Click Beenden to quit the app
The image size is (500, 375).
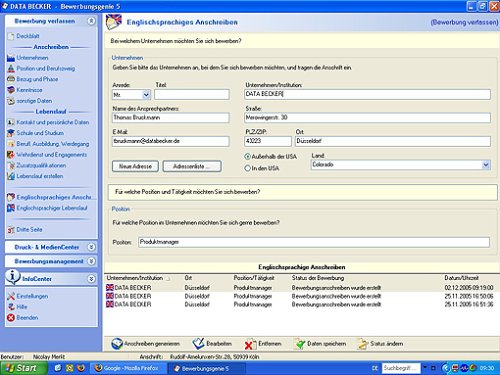[23, 318]
